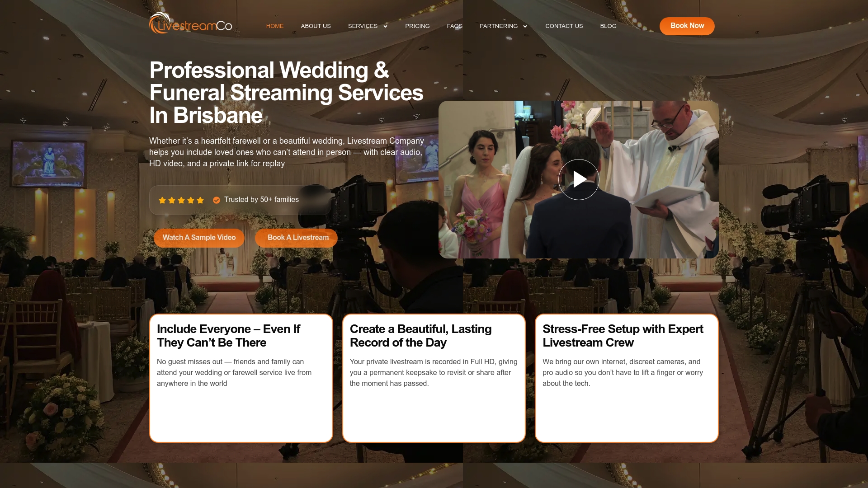Open the FAQs page
The height and width of the screenshot is (488, 868).
(x=455, y=26)
